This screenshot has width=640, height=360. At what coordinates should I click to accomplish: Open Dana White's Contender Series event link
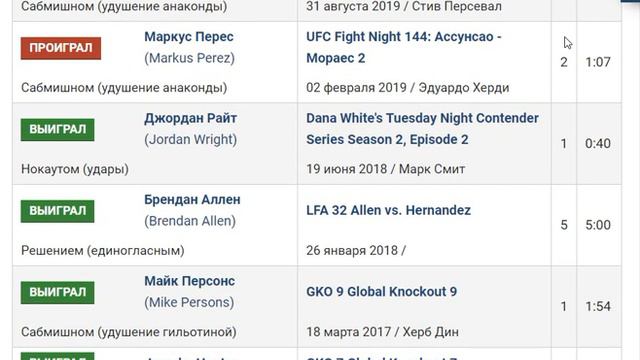[x=422, y=129]
